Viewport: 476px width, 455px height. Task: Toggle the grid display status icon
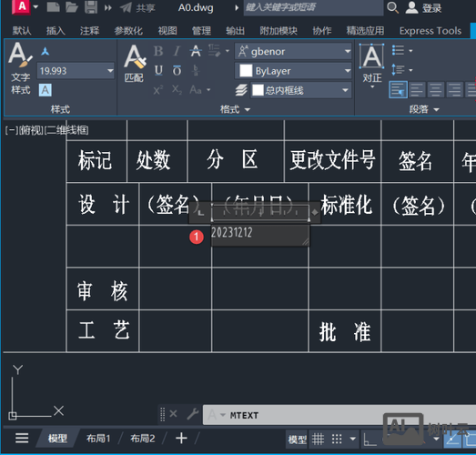318,439
